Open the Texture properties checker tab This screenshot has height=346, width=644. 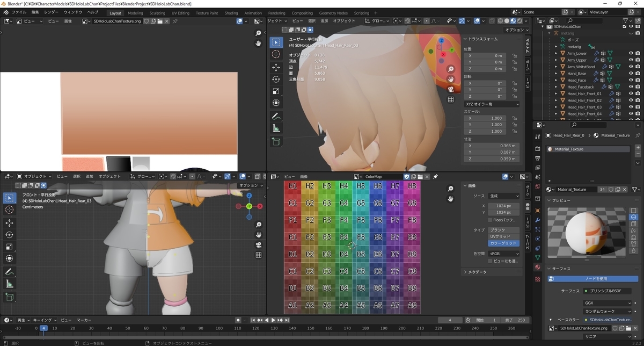pyautogui.click(x=538, y=279)
